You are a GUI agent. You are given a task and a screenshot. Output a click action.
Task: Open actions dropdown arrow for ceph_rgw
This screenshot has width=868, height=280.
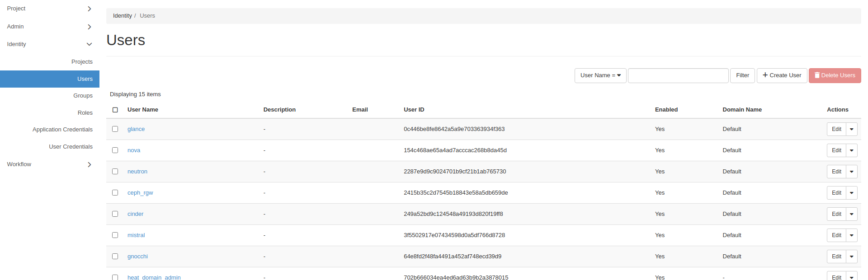tap(852, 193)
